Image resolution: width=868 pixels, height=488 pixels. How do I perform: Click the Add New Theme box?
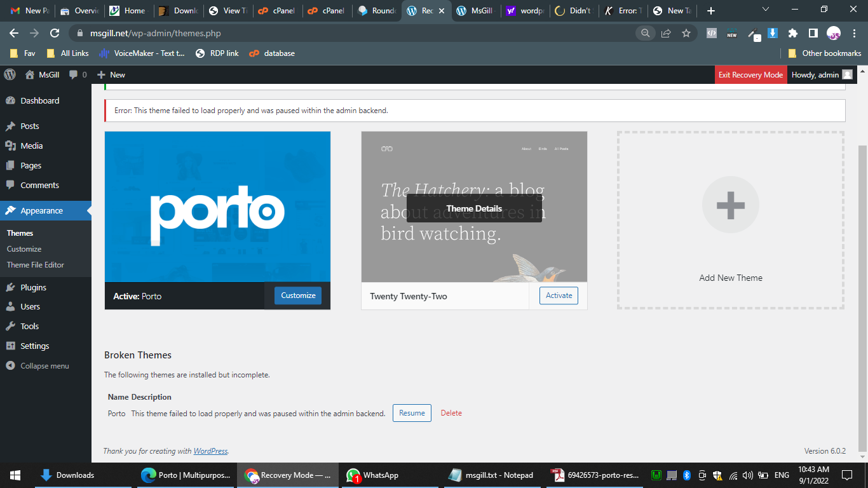(x=731, y=220)
